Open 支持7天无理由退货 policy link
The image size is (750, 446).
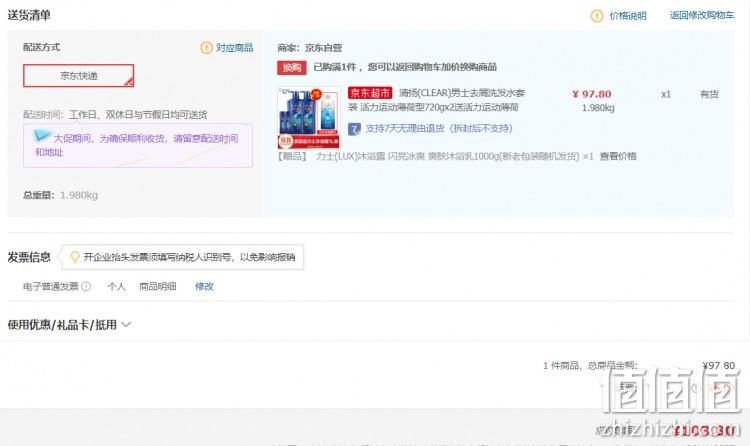[x=439, y=128]
